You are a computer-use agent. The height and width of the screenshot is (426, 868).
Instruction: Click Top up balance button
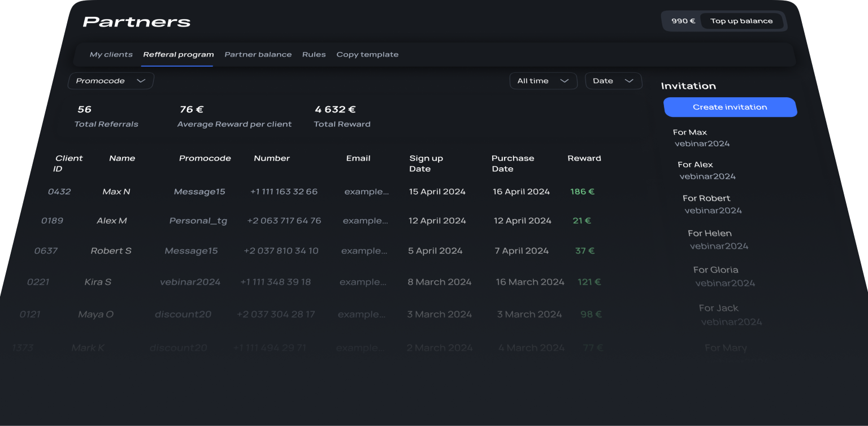741,21
